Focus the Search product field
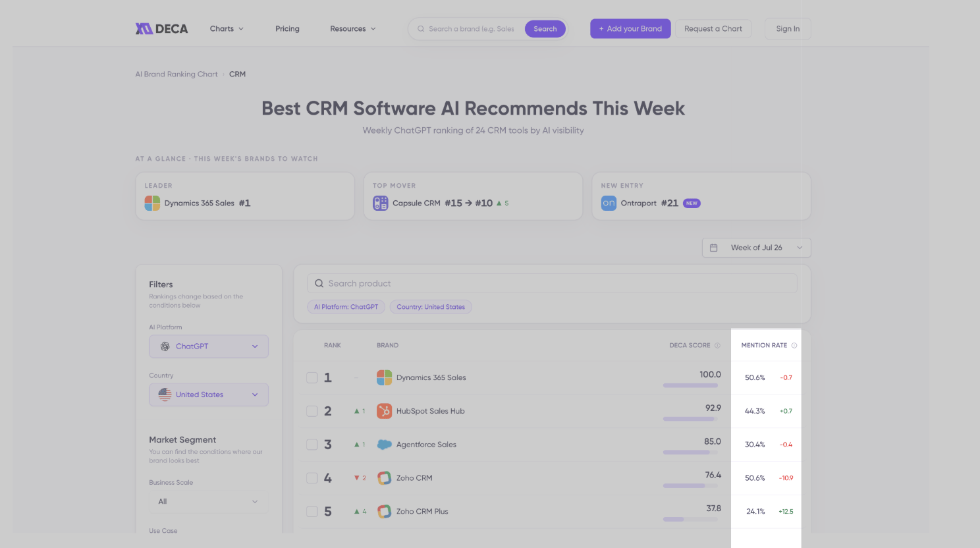The height and width of the screenshot is (548, 980). point(552,283)
